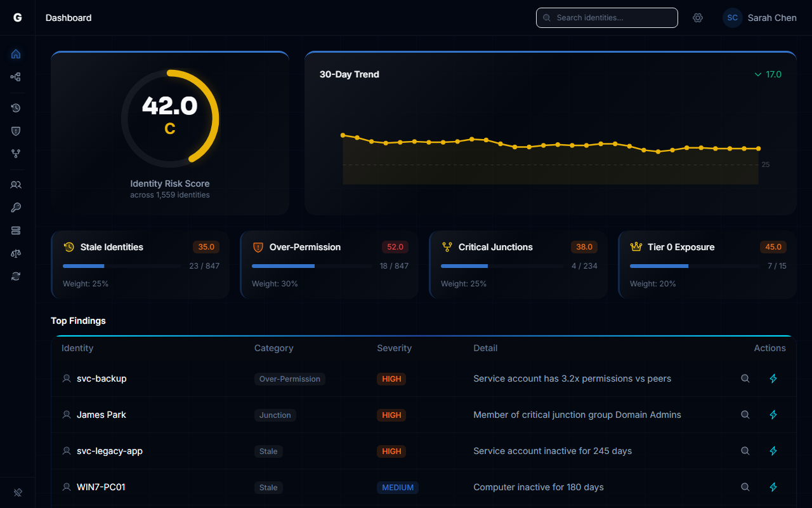This screenshot has height=508, width=812.
Task: Click the Over-Permission score badge showing 52.0
Action: pyautogui.click(x=395, y=247)
